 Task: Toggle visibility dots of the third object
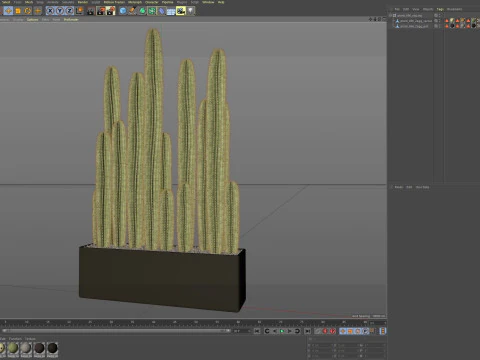(440, 26)
